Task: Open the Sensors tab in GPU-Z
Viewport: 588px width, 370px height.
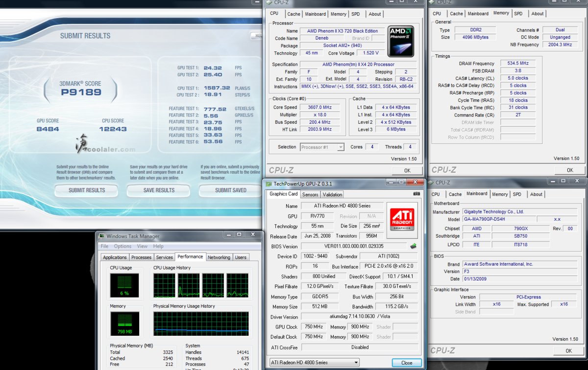Action: click(310, 194)
